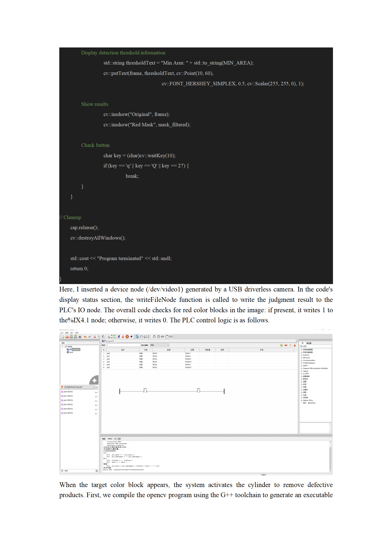Click the console panel vertical scrollbar
The height and width of the screenshot is (555, 392).
(330, 456)
